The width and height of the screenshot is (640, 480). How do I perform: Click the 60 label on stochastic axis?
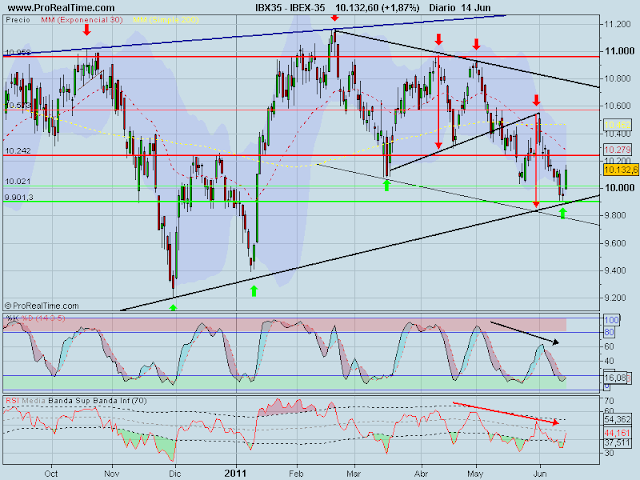point(609,347)
